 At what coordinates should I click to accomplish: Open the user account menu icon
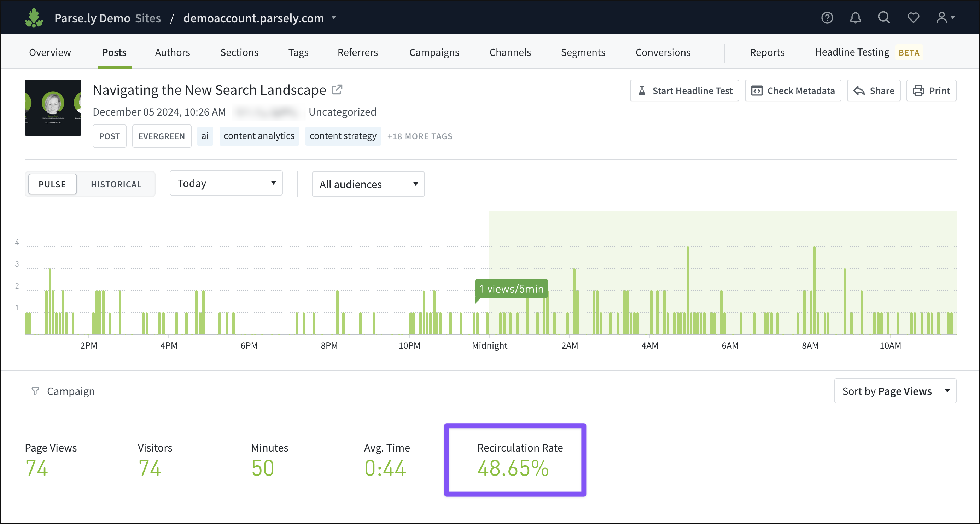click(945, 18)
